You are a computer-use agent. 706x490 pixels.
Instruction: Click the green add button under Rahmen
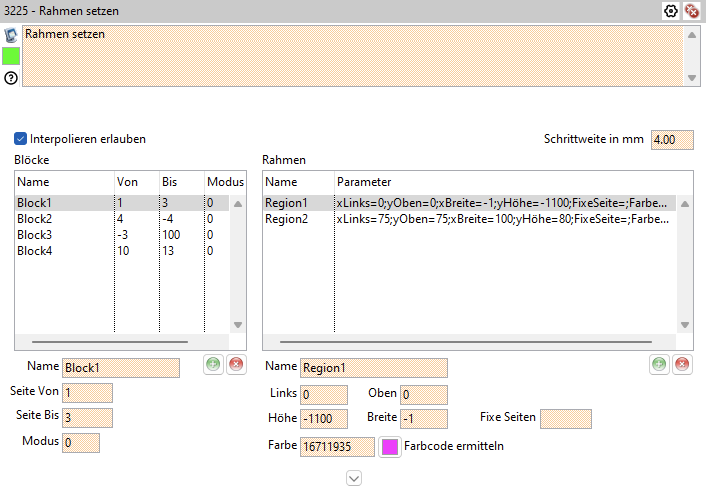pos(660,365)
